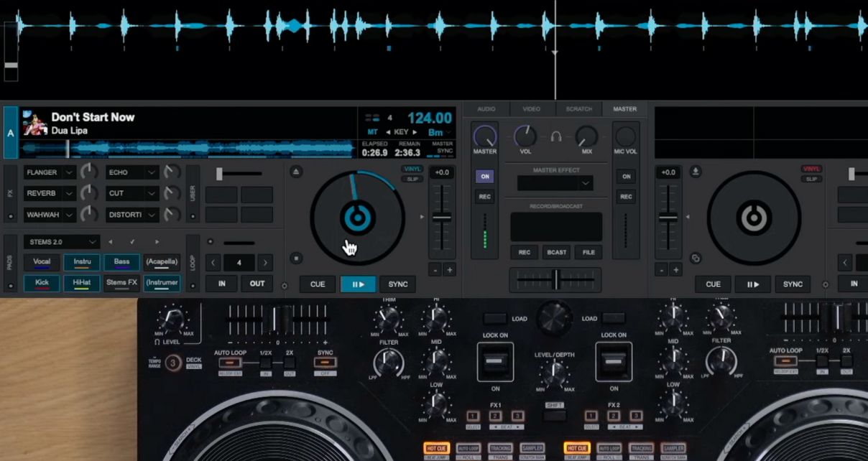This screenshot has width=868, height=461.
Task: Toggle SLIP mode on the right deck
Action: point(811,179)
